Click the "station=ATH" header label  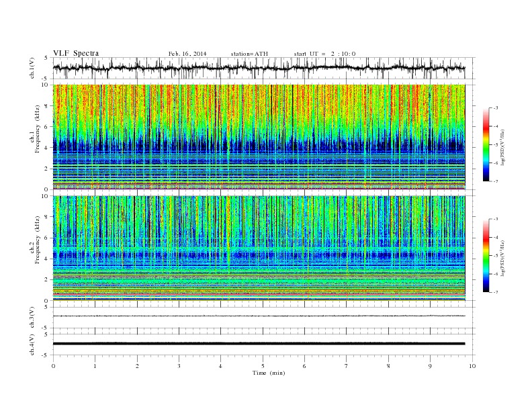pos(249,54)
